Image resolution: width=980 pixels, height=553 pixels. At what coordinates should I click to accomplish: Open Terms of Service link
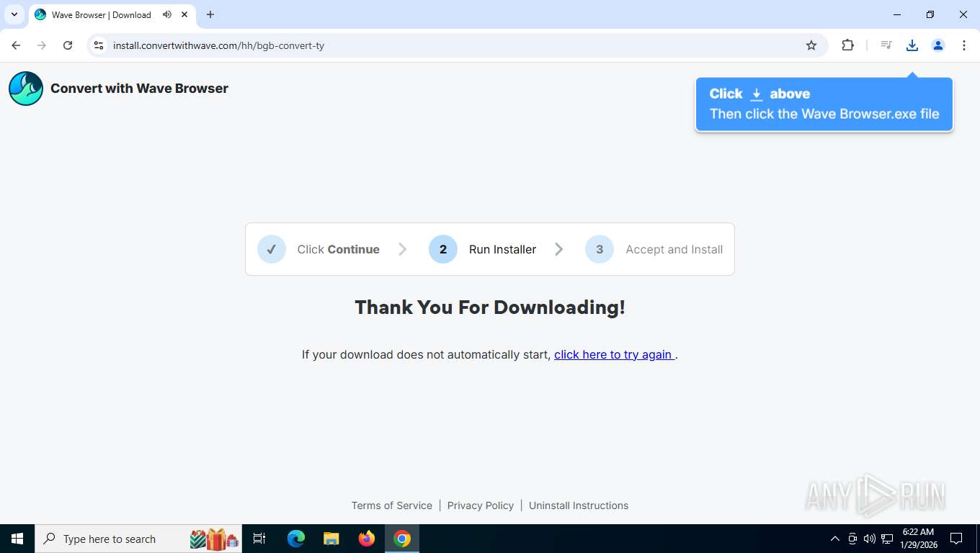tap(392, 505)
